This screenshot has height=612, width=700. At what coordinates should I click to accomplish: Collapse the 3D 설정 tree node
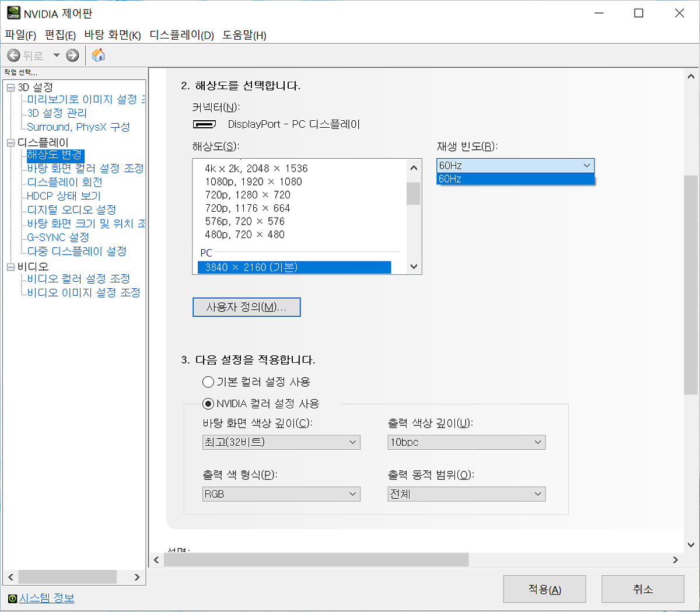[10, 88]
